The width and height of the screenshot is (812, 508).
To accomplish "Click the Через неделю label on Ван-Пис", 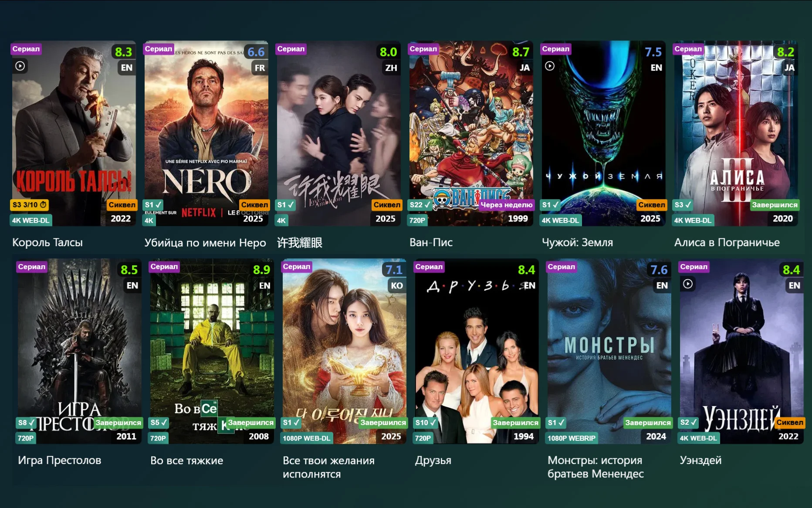I will pyautogui.click(x=506, y=205).
